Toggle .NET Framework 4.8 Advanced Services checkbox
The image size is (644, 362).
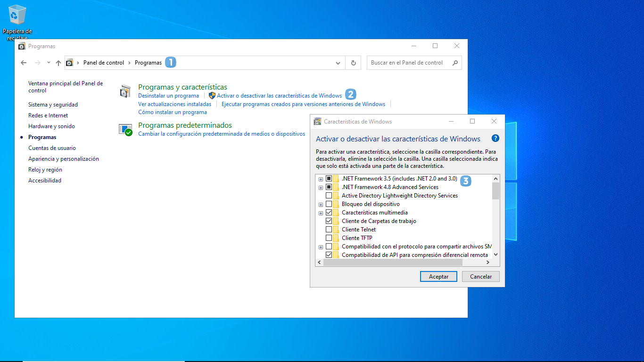coord(329,187)
